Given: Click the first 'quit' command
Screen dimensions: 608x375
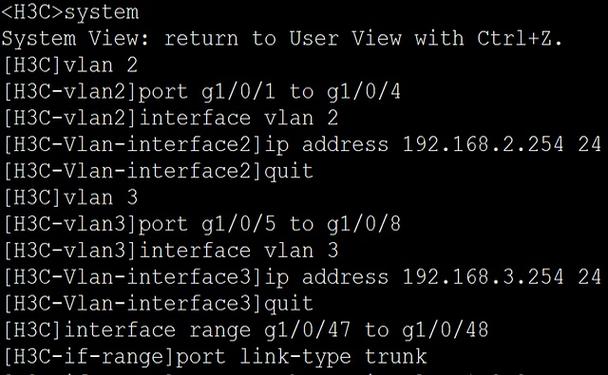Looking at the screenshot, I should point(288,172).
